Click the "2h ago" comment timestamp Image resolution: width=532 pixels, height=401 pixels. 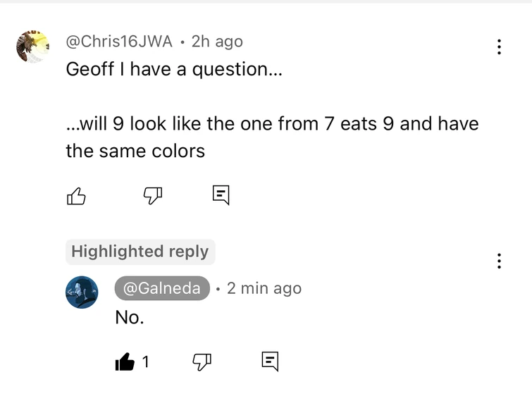(217, 42)
